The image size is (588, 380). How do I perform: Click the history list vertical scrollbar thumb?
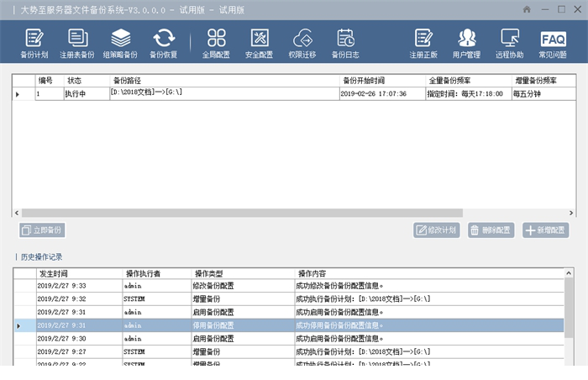coord(569,308)
